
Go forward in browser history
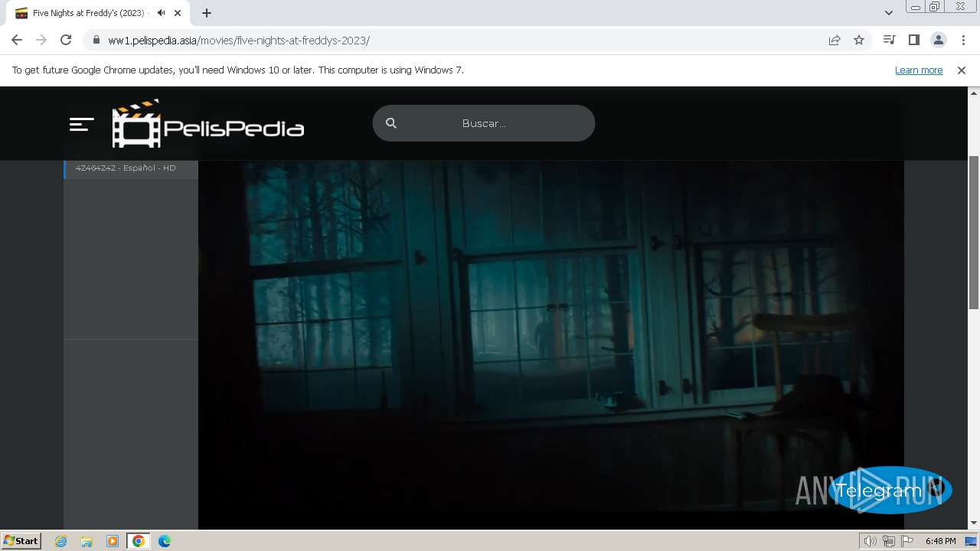click(41, 40)
